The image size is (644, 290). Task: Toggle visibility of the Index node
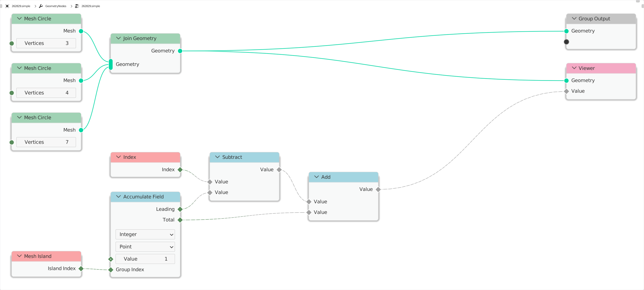pos(119,157)
